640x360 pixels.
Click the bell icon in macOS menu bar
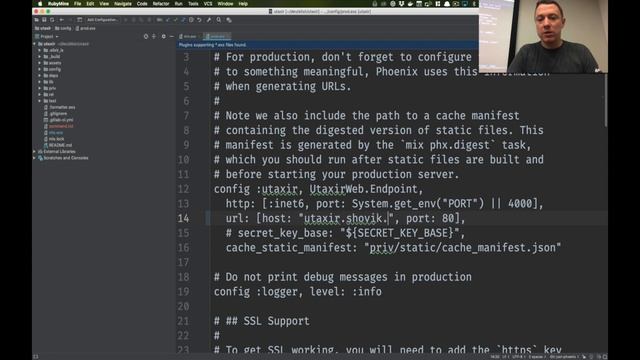[x=447, y=4]
